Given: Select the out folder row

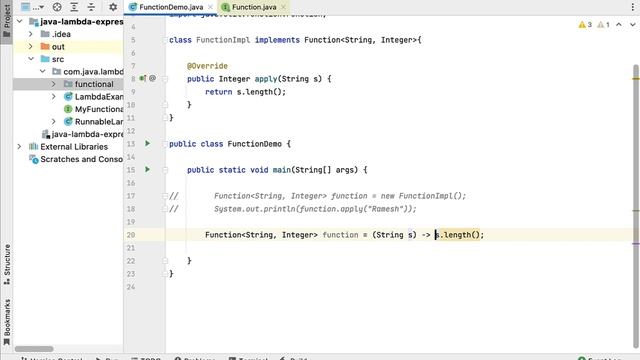Looking at the screenshot, I should (x=68, y=47).
